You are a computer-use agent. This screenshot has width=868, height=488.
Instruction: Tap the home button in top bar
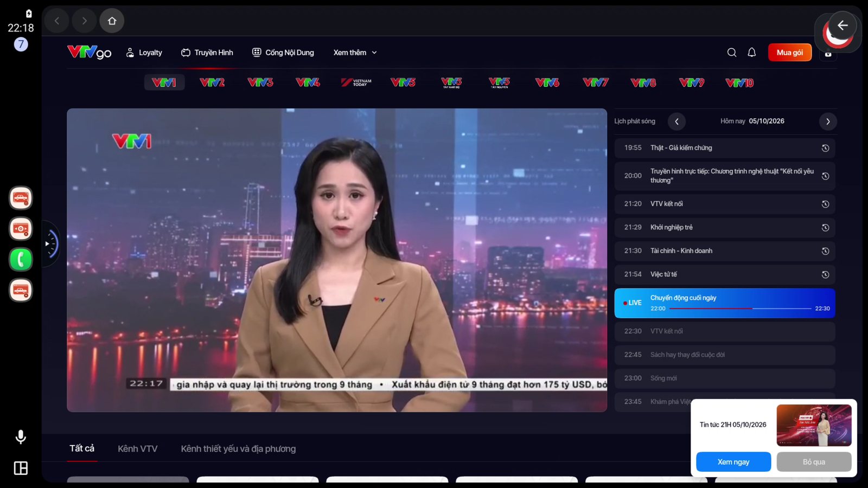point(112,21)
